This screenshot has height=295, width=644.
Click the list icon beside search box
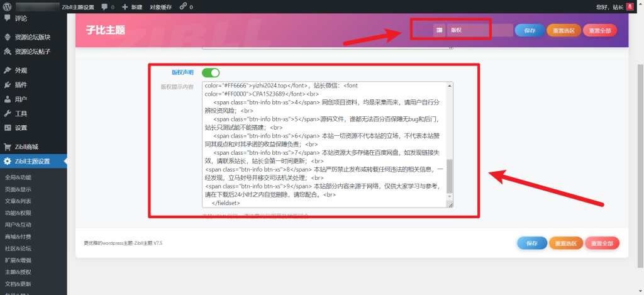440,30
